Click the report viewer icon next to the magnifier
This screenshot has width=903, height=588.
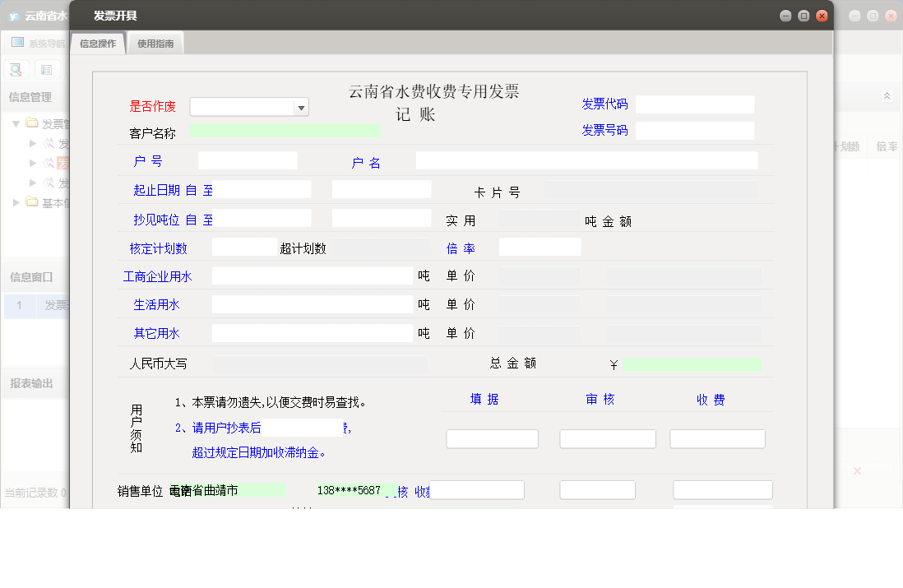click(x=47, y=69)
